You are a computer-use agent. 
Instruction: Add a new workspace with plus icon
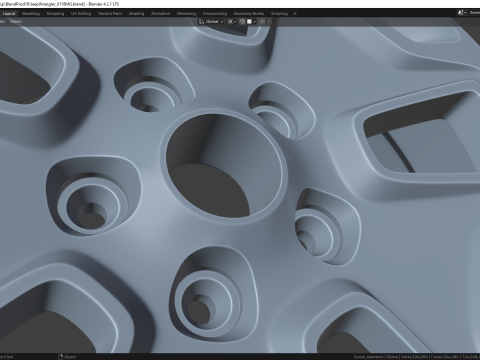[295, 14]
